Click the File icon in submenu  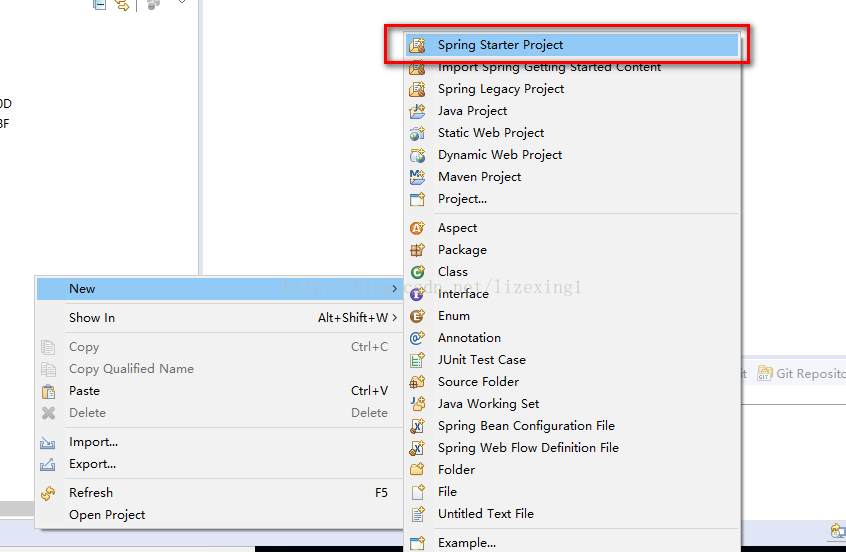[x=417, y=492]
